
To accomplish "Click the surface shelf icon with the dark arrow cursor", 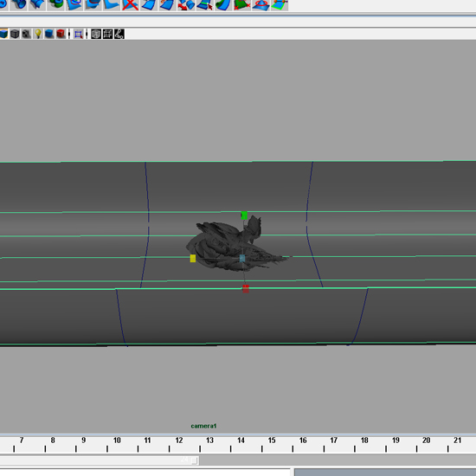I will (x=204, y=5).
